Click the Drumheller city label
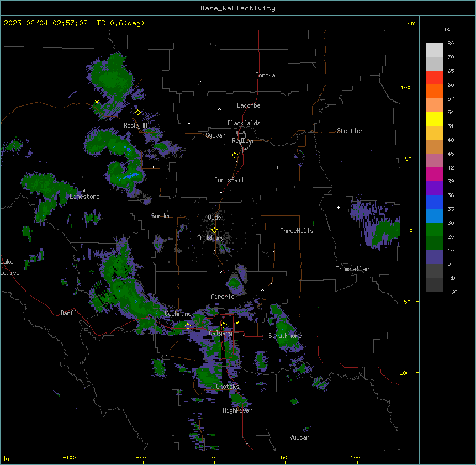This screenshot has height=465, width=476. (352, 269)
